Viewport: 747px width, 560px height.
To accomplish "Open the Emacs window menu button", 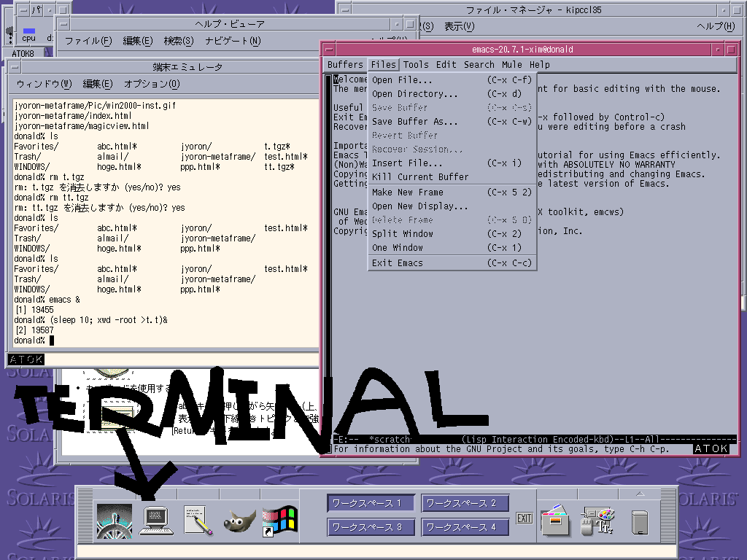I will pyautogui.click(x=329, y=49).
